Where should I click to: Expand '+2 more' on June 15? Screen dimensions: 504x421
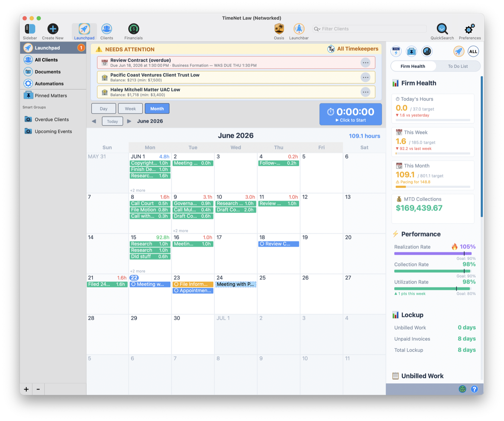tap(138, 271)
